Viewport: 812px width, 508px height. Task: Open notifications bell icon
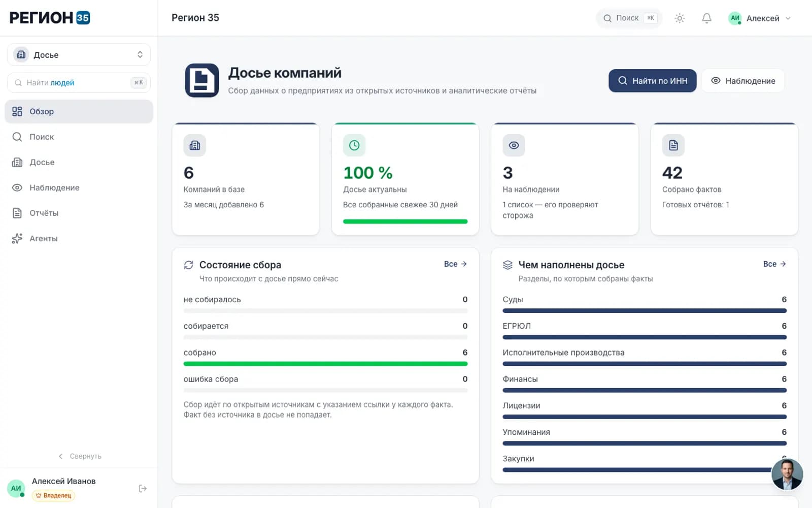706,18
